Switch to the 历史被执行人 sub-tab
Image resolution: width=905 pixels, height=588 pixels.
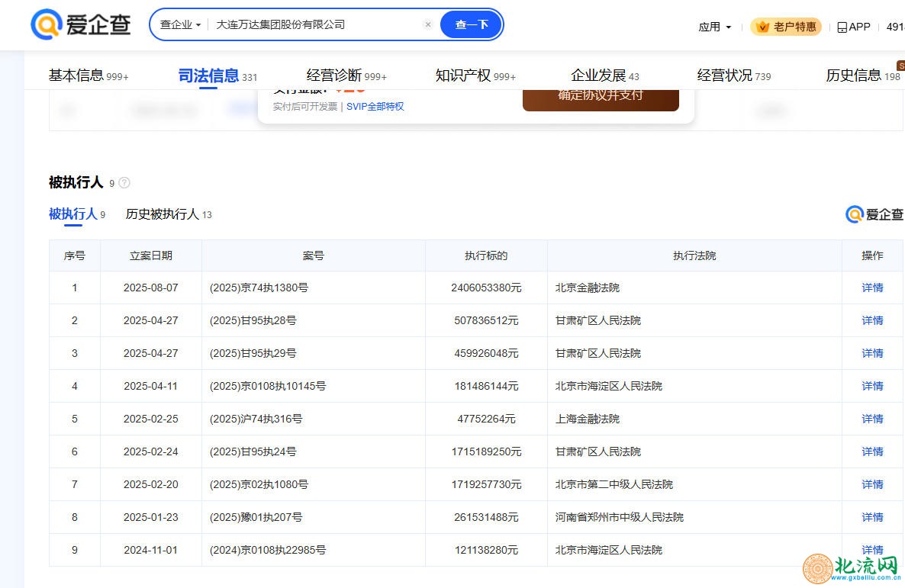[x=169, y=214]
